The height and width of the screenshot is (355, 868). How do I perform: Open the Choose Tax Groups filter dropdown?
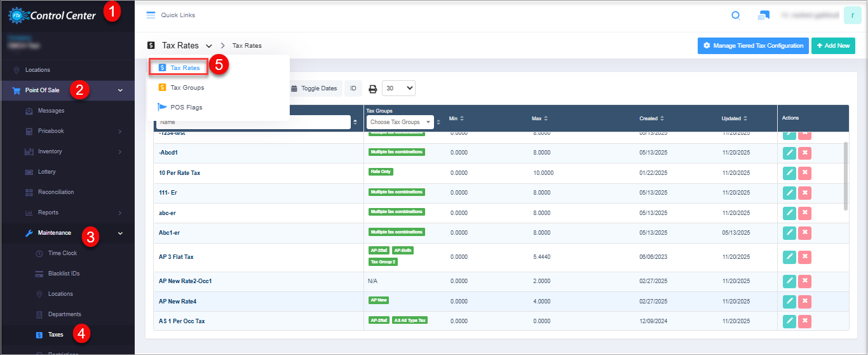(x=400, y=122)
